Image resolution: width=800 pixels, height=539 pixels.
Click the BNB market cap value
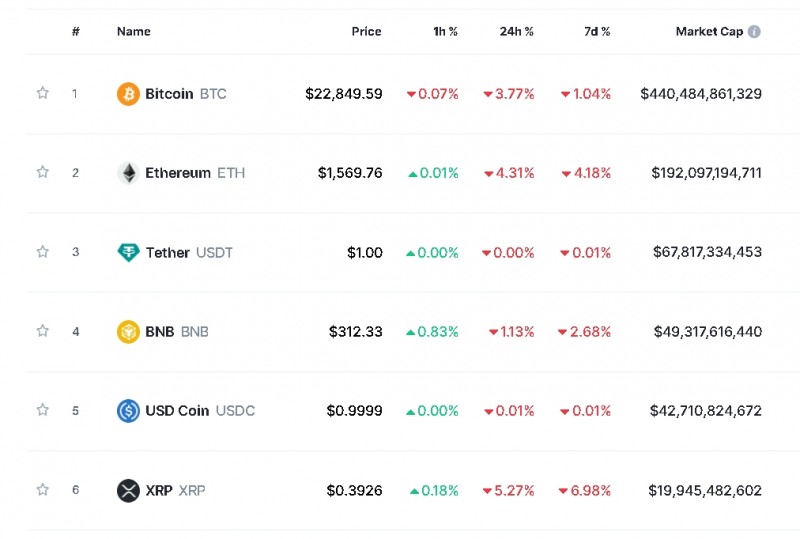tap(707, 331)
